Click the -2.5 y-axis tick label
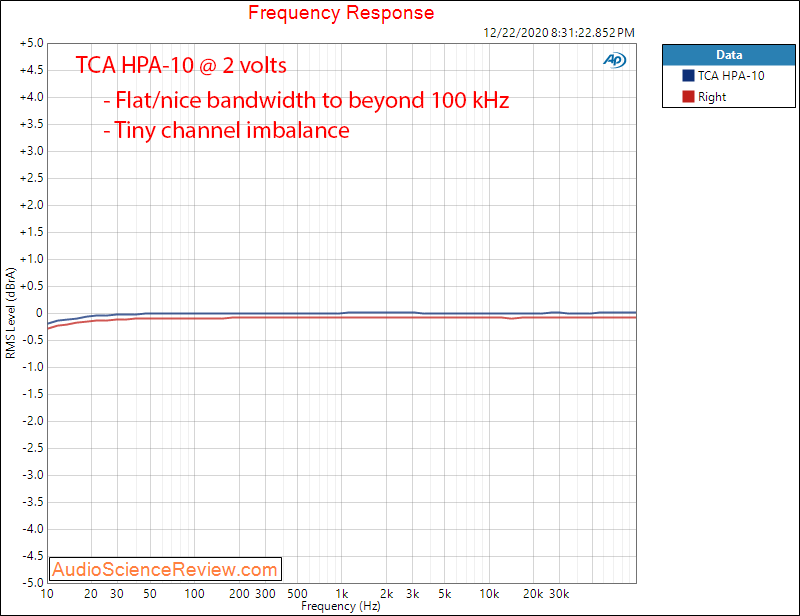Viewport: 800px width, 616px height. (x=33, y=448)
